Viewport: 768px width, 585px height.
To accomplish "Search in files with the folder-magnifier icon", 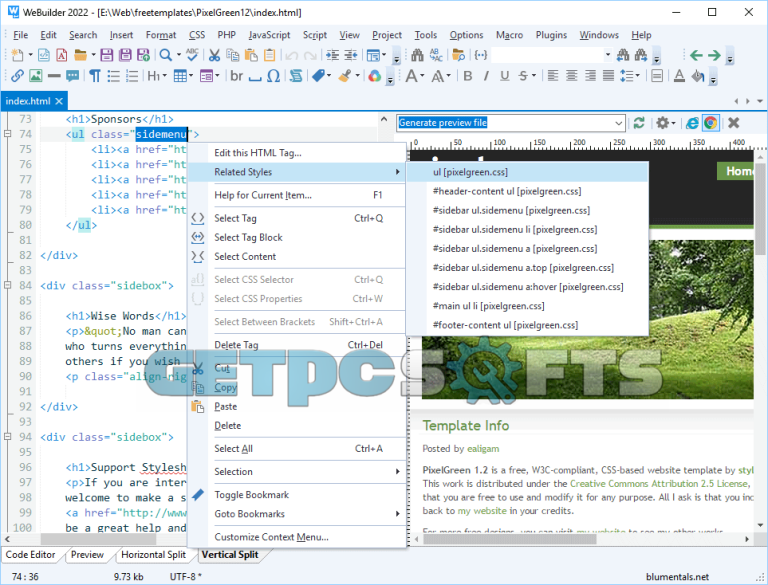I will pyautogui.click(x=458, y=55).
